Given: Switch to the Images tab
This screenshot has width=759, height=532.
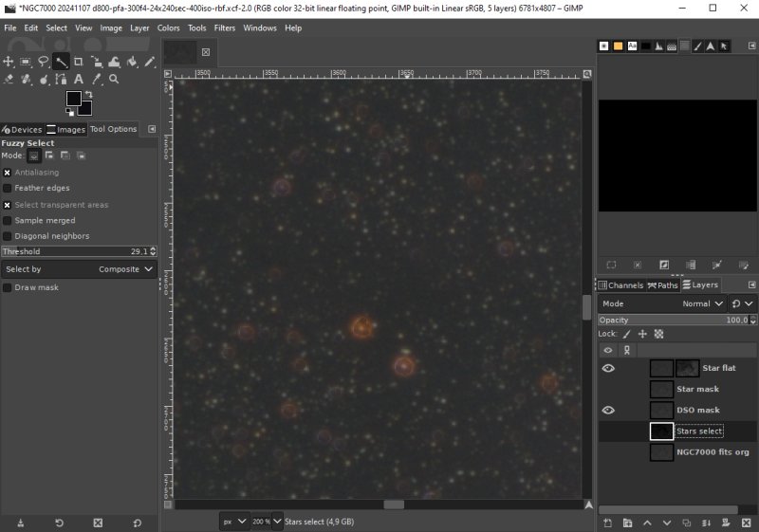Looking at the screenshot, I should (66, 130).
